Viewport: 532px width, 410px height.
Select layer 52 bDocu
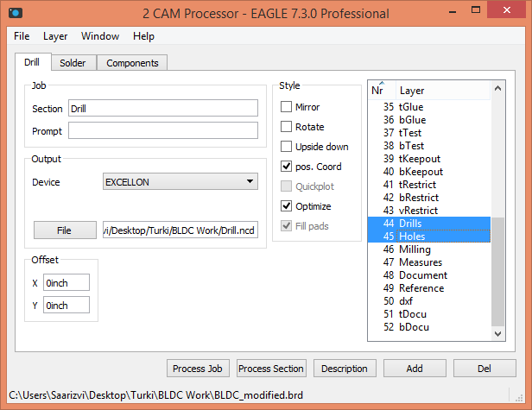coord(429,327)
